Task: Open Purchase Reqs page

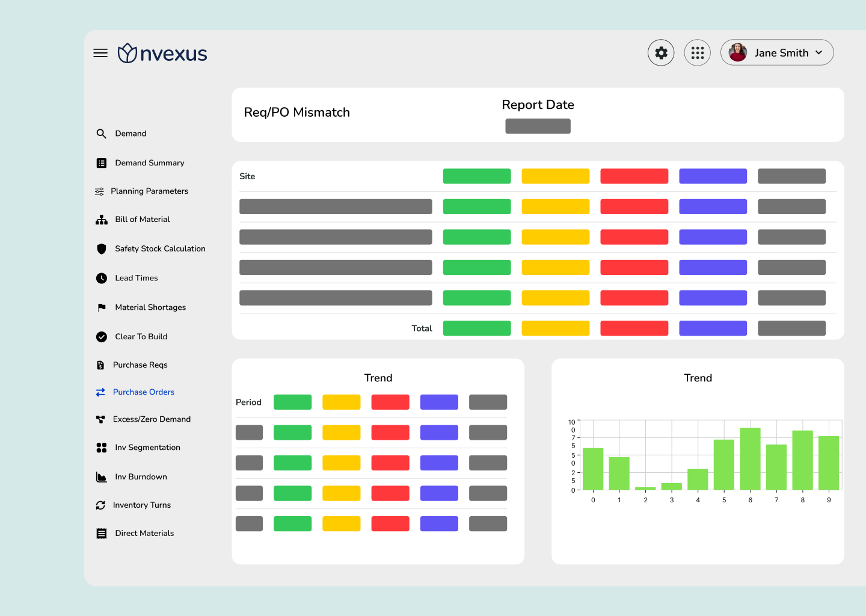Action: 140,365
